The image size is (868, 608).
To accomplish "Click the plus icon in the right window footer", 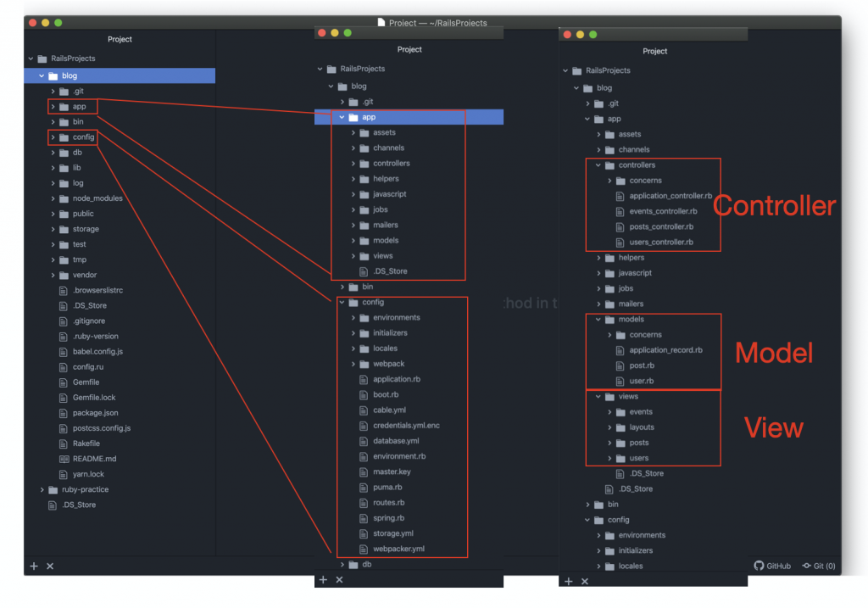I will pyautogui.click(x=569, y=581).
